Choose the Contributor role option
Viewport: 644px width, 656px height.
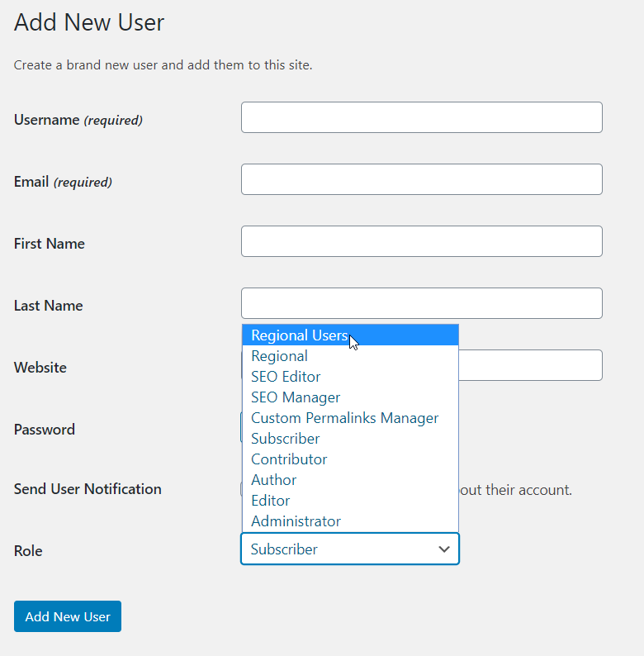coord(350,459)
